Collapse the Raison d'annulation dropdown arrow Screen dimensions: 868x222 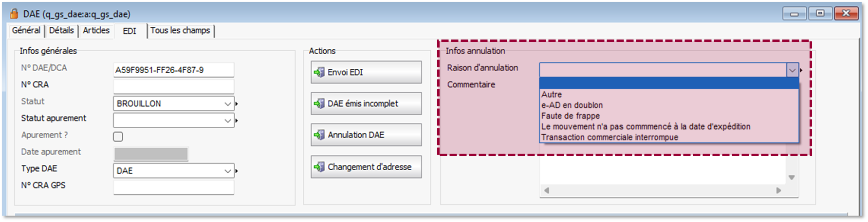pos(792,71)
